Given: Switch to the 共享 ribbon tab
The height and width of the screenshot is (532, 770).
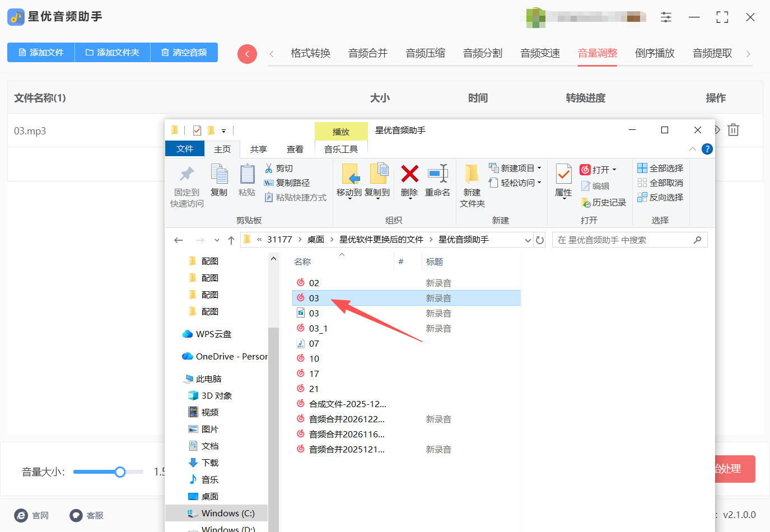Looking at the screenshot, I should pos(259,149).
